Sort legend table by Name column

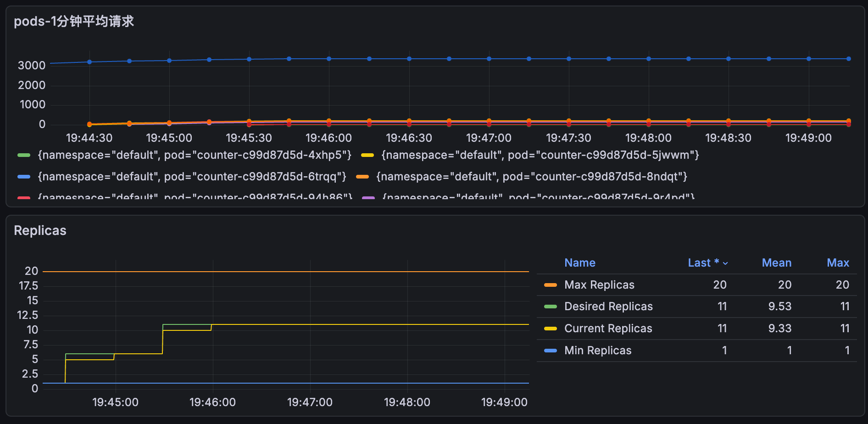click(x=580, y=263)
